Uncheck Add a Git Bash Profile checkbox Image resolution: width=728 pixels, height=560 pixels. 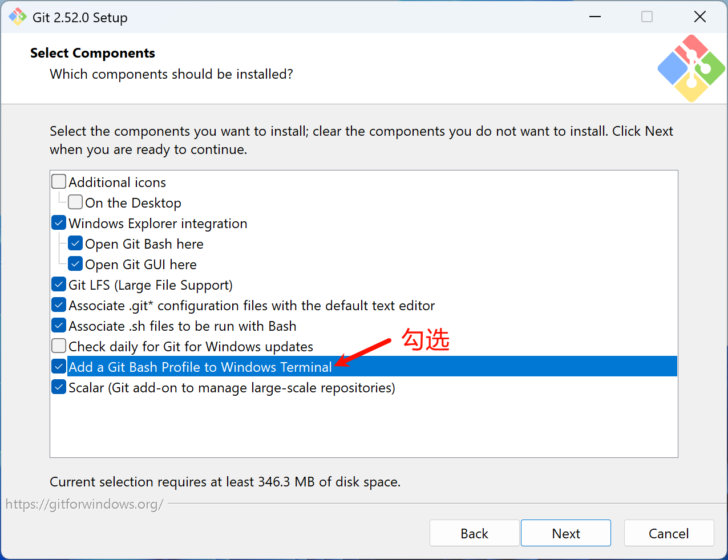coord(59,367)
